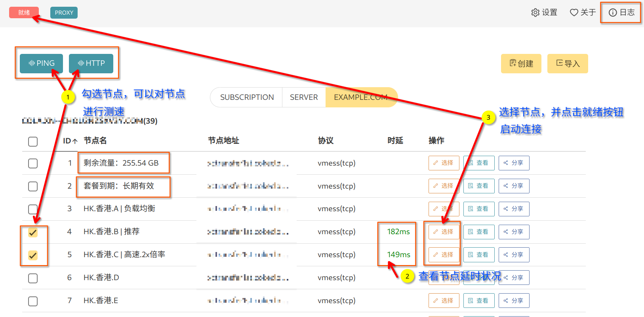The height and width of the screenshot is (317, 644).
Task: Click 查看 for HK.香港.B row
Action: (479, 232)
